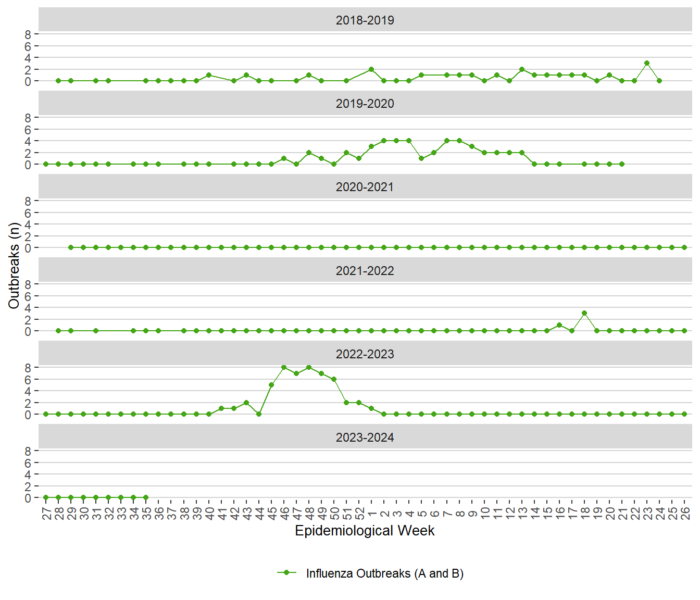Click the week 27 x-axis tick label
The height and width of the screenshot is (600, 700).
click(x=46, y=513)
